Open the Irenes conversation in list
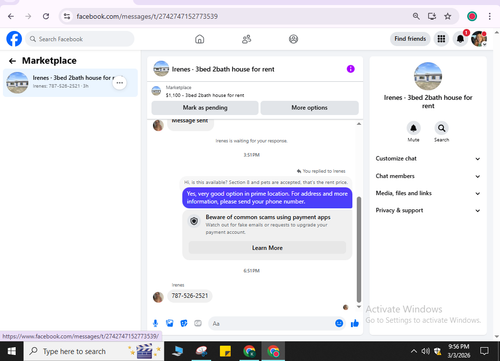 pyautogui.click(x=70, y=83)
